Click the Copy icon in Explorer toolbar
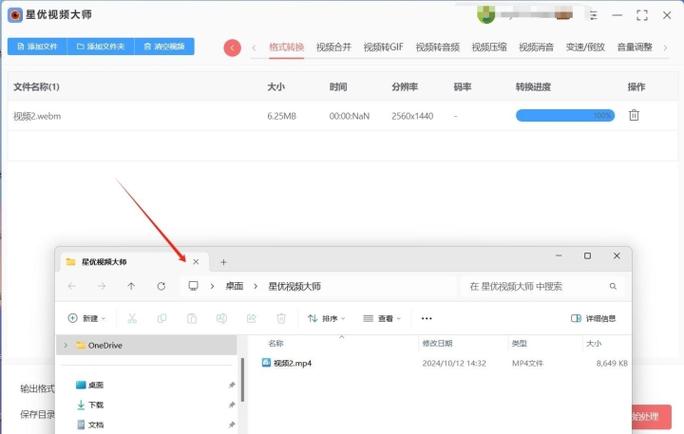 coord(162,318)
